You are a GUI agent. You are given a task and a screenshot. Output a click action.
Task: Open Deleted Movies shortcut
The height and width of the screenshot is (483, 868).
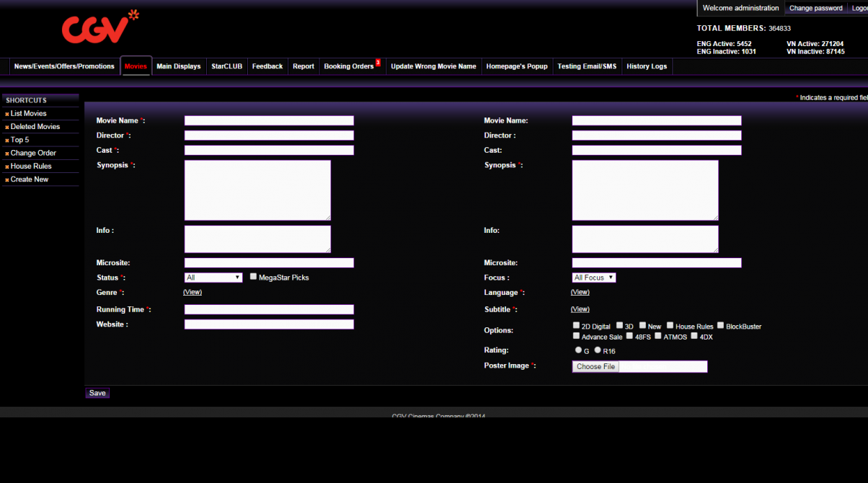[x=35, y=127]
